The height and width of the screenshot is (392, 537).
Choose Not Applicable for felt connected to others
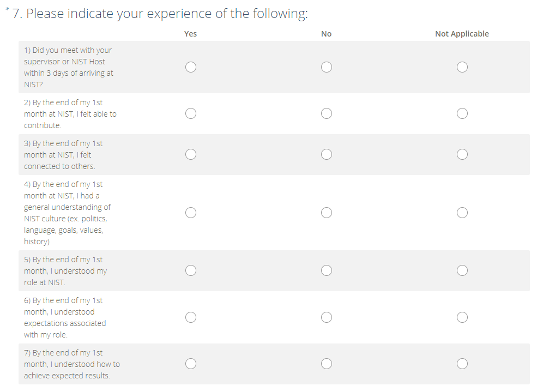(462, 154)
